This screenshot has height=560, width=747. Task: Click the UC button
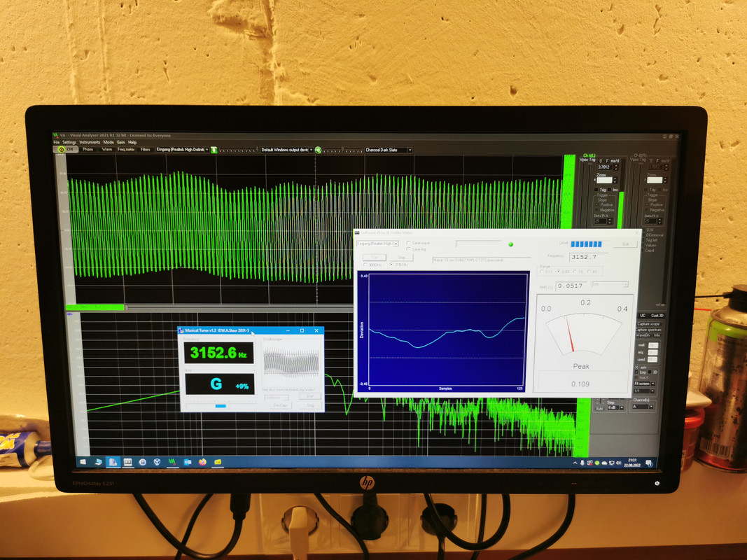pyautogui.click(x=643, y=315)
